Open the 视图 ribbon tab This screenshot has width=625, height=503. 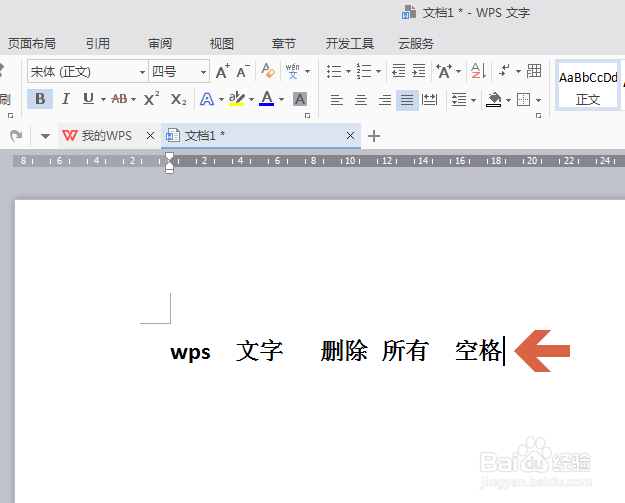222,43
